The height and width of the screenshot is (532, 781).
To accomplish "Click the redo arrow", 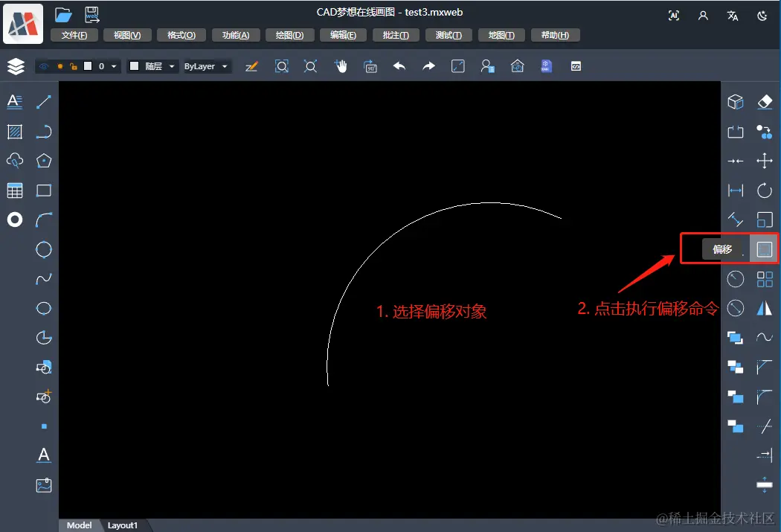I will click(429, 65).
